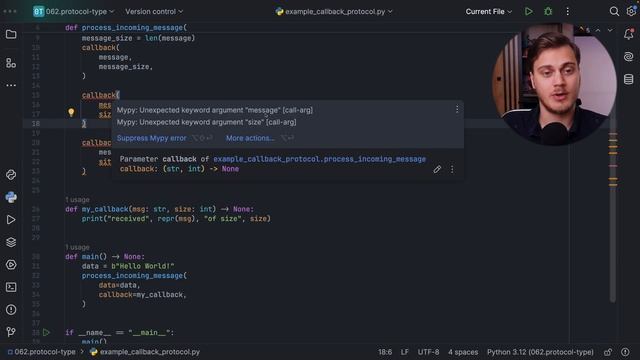Viewport: 640px width, 360px height.
Task: Click the red error stripe marker
Action: (x=613, y=166)
